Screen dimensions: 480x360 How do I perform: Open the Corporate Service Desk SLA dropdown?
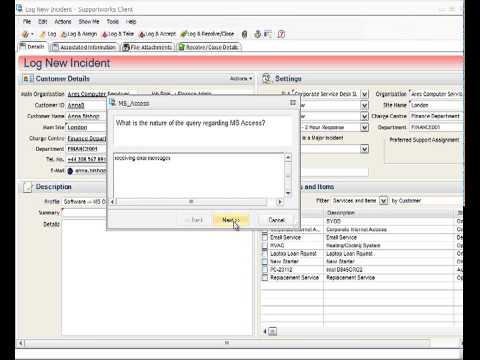tap(365, 94)
